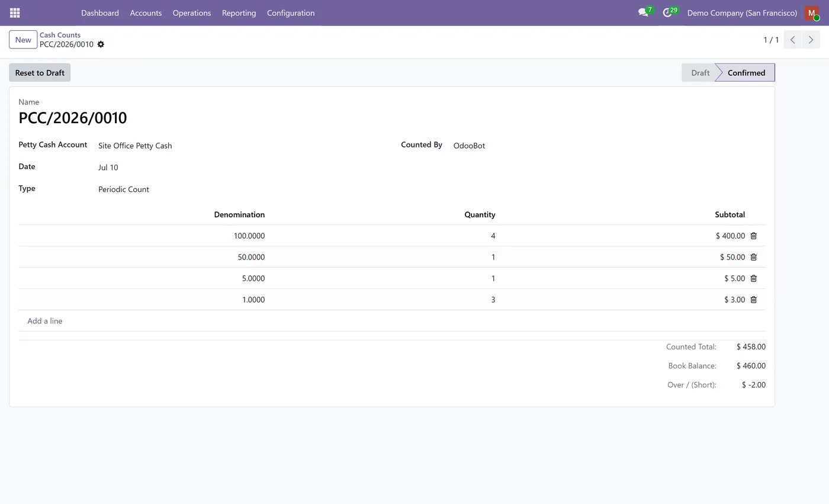Open the record actions gear menu

click(x=101, y=44)
